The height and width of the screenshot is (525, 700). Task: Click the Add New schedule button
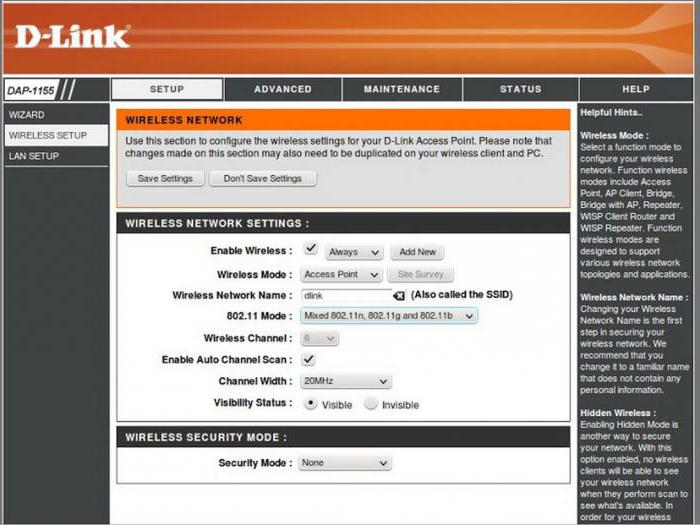click(417, 252)
